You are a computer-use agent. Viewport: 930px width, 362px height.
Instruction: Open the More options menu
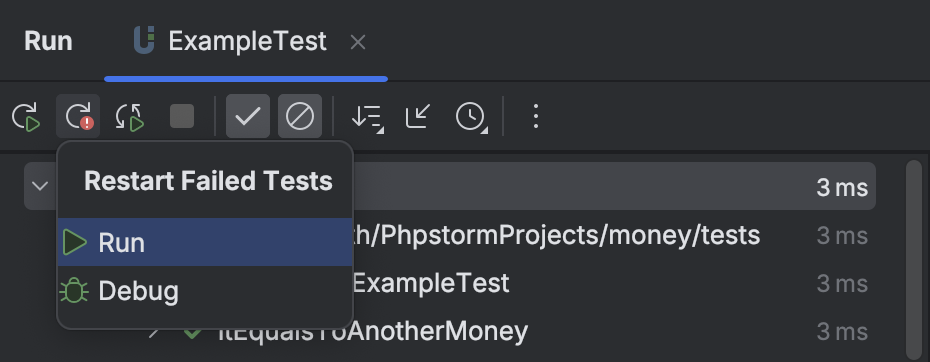(536, 116)
